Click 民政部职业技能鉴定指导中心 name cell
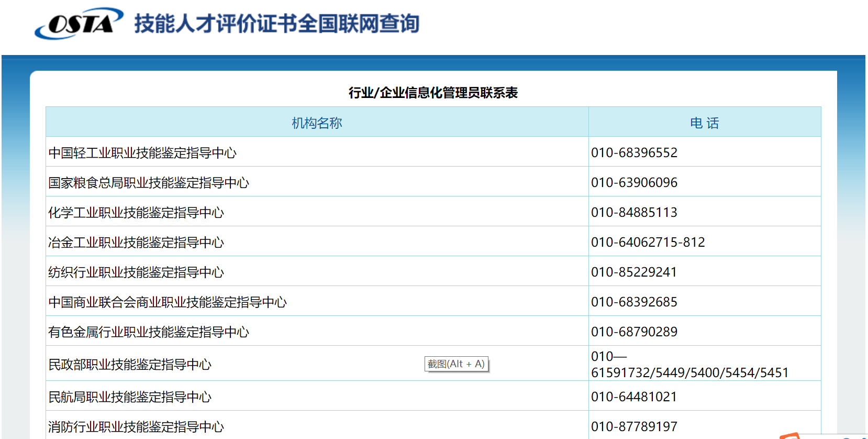Viewport: 868px width, 439px height. pos(130,365)
